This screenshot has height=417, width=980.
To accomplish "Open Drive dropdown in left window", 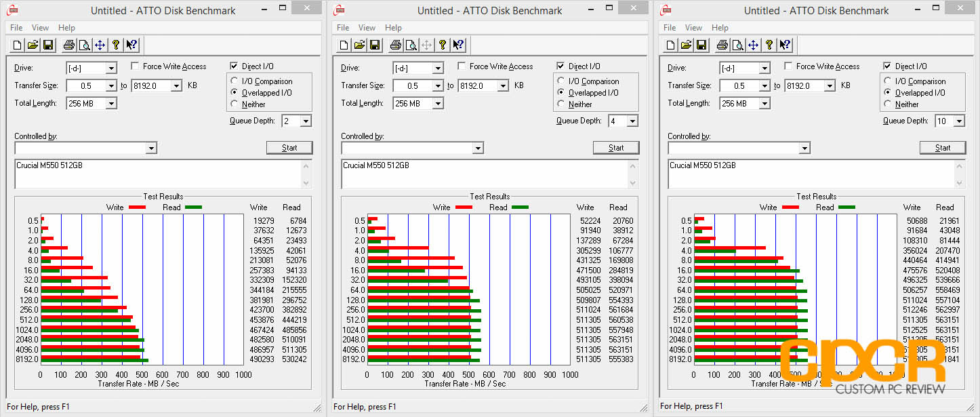I will coord(111,68).
